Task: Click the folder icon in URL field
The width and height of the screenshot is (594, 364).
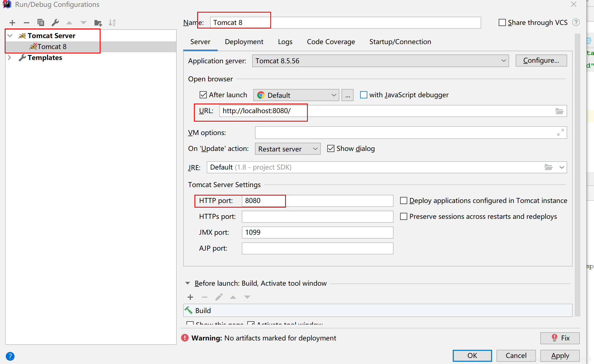Action: pos(559,111)
